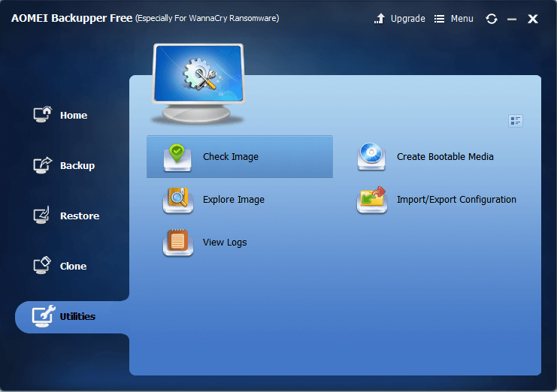Select the Utilities tab label
Image resolution: width=557 pixels, height=392 pixels.
coord(77,316)
